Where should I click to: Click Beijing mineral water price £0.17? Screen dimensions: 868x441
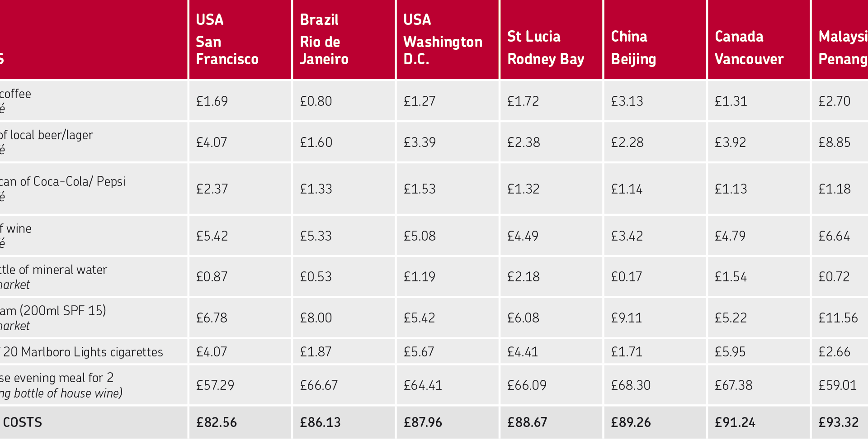click(x=627, y=276)
